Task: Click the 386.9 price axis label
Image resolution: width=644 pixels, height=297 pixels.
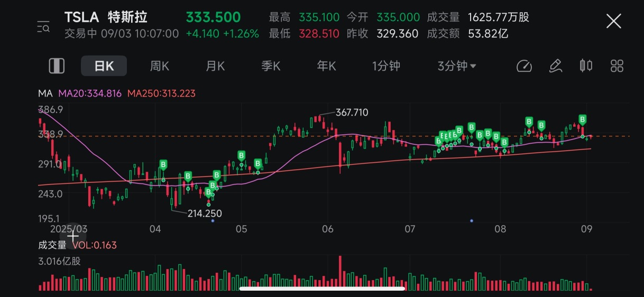Action: click(x=51, y=109)
